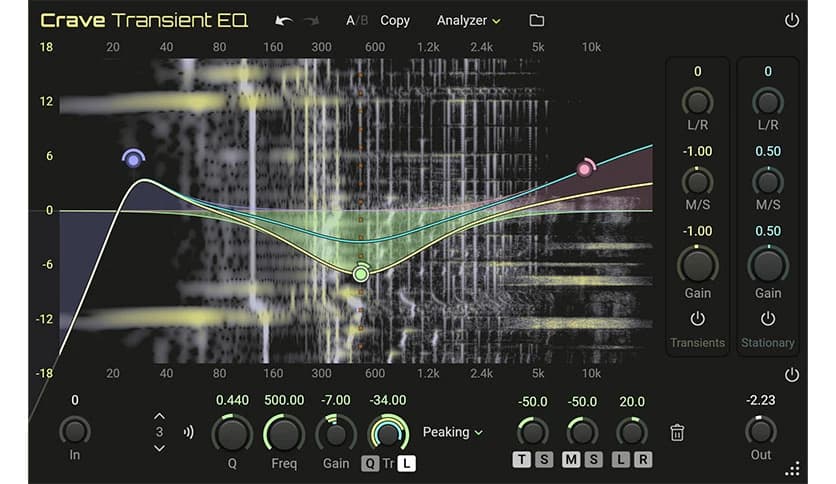Screen dimensions: 836x484
Task: Click the Stationary Gain knob
Action: pos(768,265)
